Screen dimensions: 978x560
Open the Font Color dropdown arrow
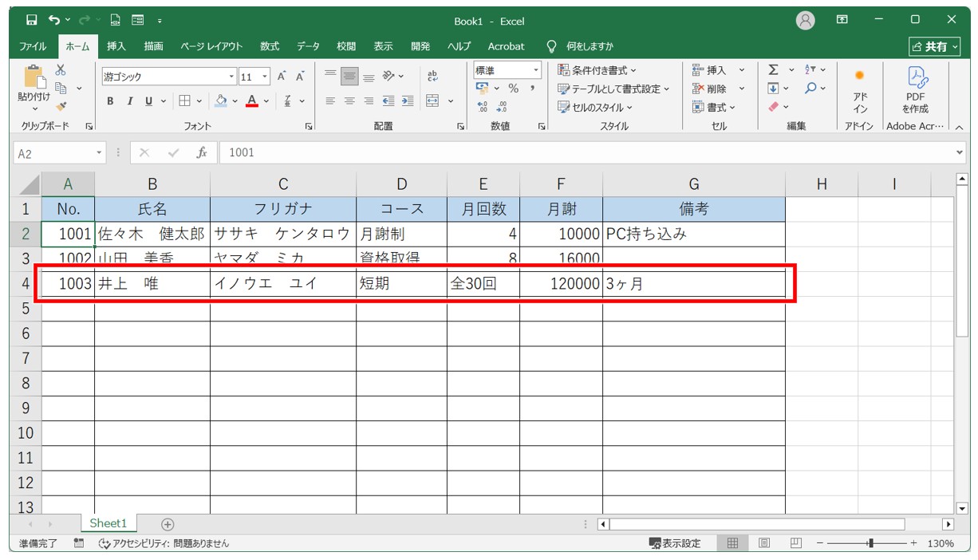click(266, 101)
